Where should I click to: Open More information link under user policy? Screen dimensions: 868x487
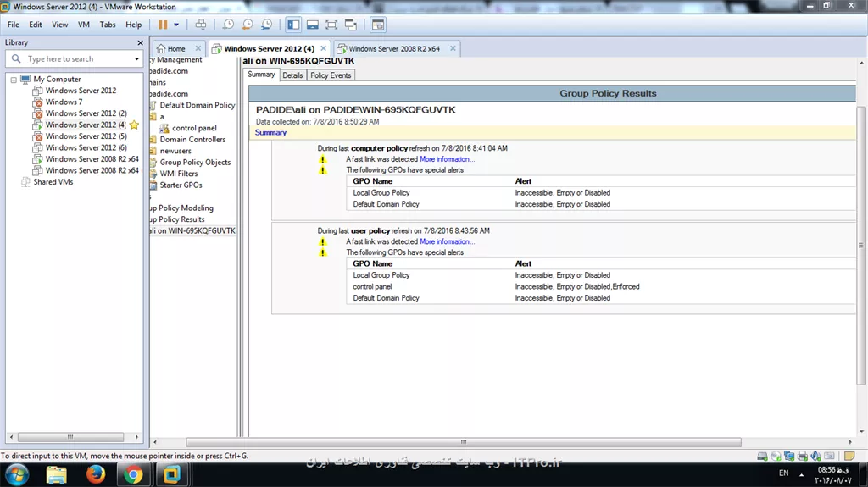point(447,241)
